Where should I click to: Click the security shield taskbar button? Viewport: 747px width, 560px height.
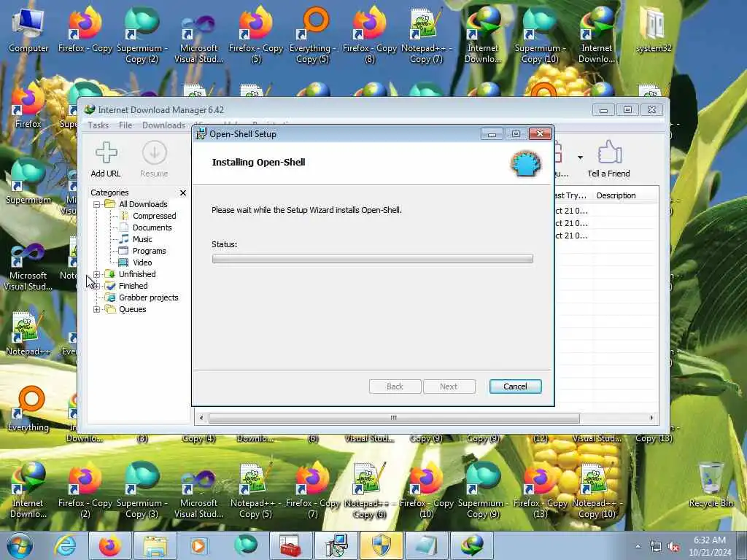click(381, 545)
